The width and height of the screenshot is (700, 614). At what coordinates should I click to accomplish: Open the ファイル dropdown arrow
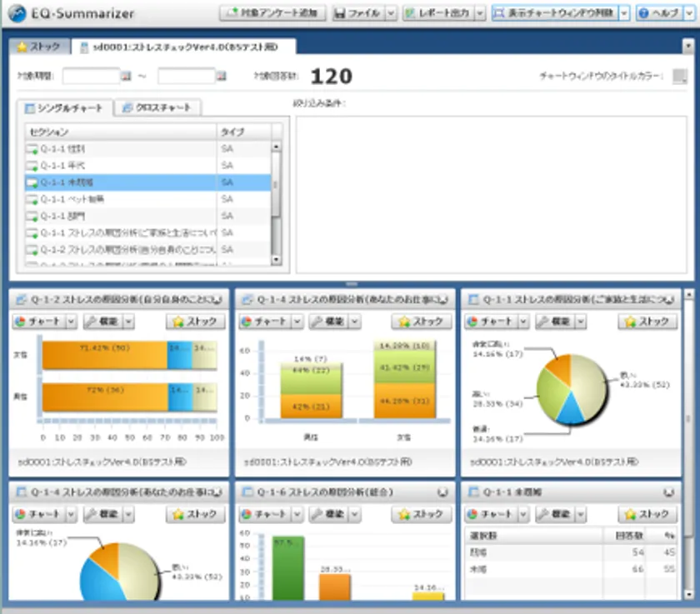click(392, 11)
